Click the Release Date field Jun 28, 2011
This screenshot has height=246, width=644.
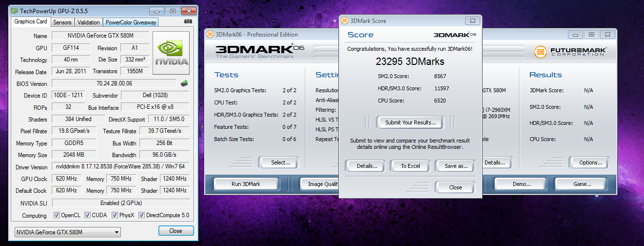(x=71, y=72)
